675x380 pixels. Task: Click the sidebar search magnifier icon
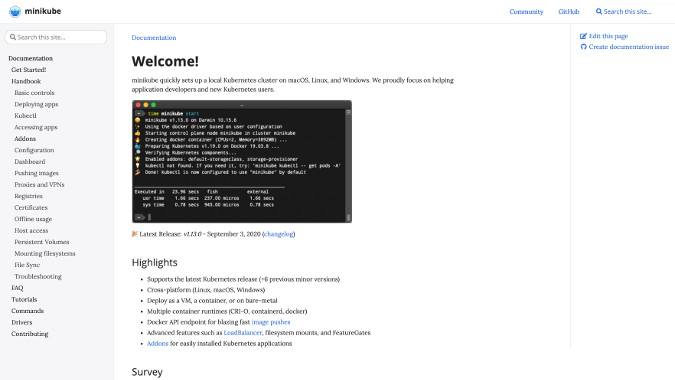point(13,37)
